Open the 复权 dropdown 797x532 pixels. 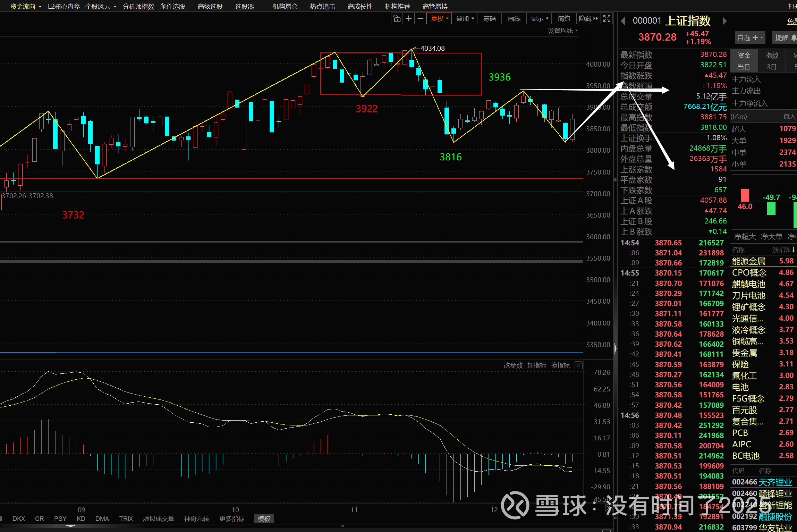point(439,18)
